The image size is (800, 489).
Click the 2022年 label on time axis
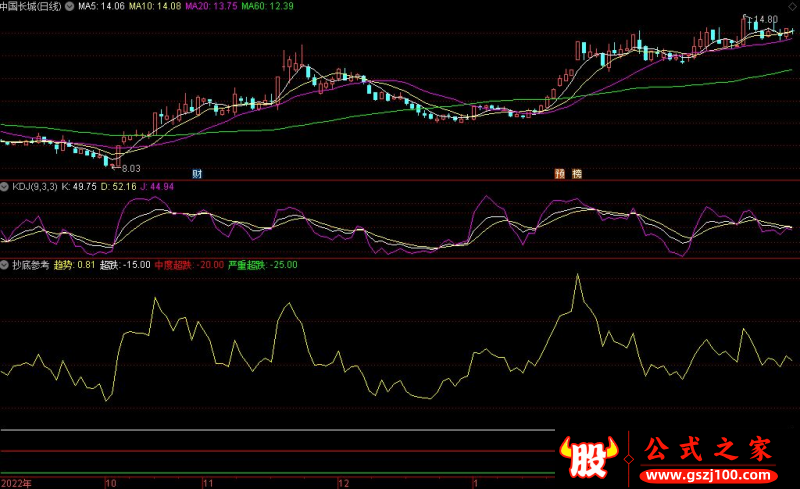point(16,483)
